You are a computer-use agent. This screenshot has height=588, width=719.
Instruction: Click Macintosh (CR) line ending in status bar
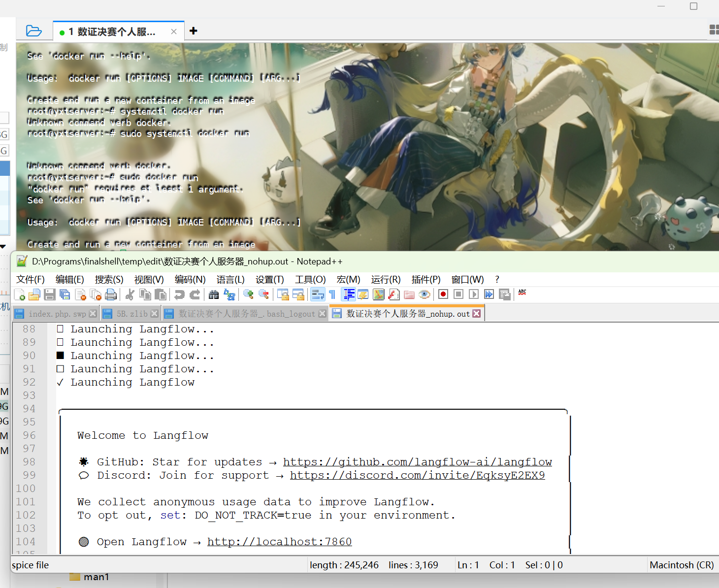(x=682, y=565)
